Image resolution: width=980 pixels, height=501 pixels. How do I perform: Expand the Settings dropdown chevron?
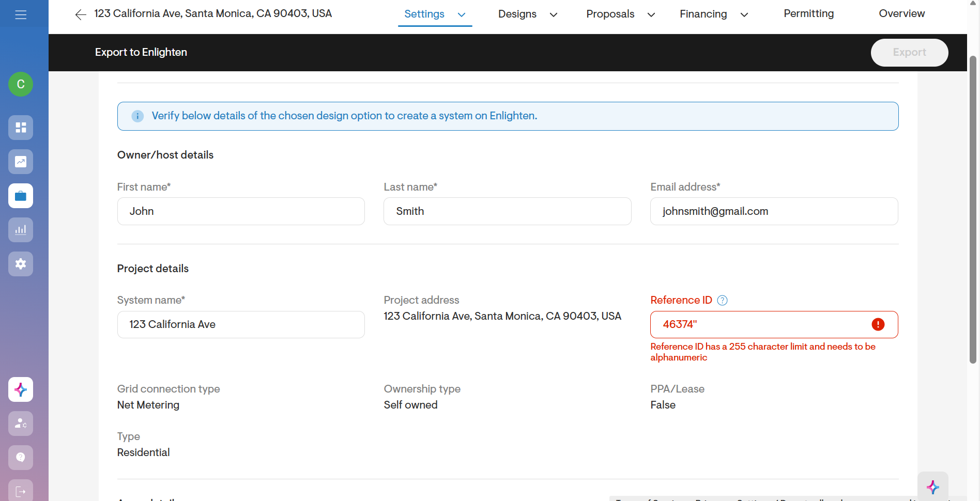click(x=462, y=14)
